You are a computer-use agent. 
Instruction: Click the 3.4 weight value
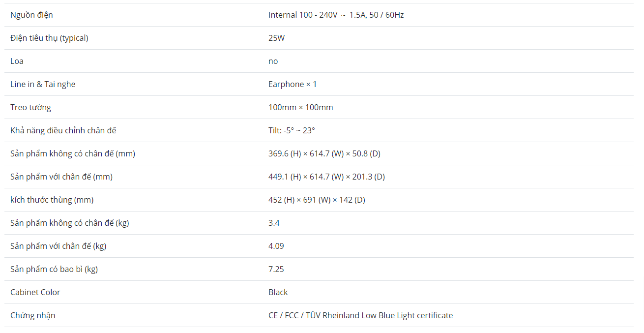(x=274, y=223)
